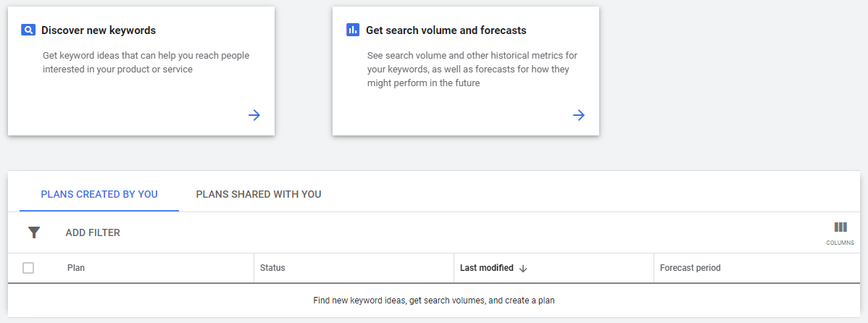Click the Discover new keywords description text
Image resolution: width=868 pixels, height=323 pixels.
click(x=146, y=62)
